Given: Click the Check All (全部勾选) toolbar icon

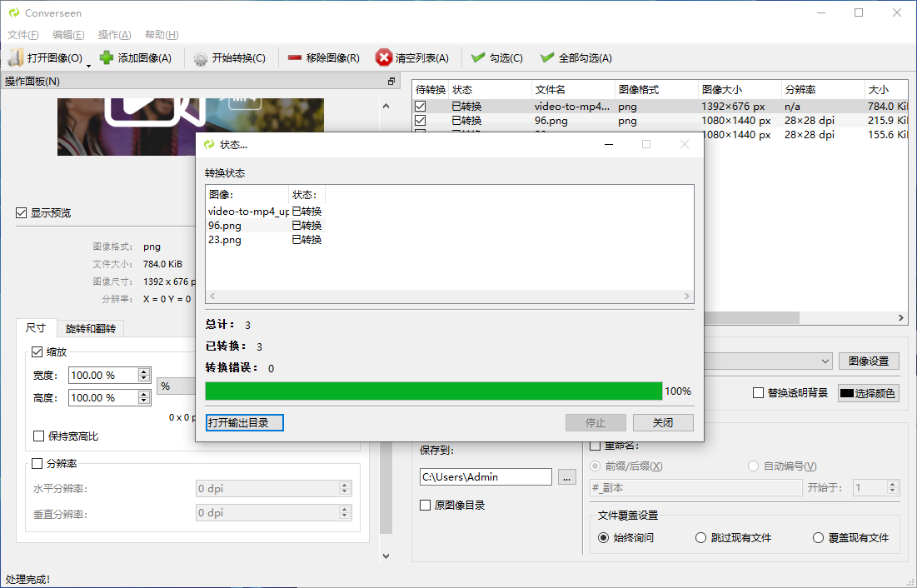Looking at the screenshot, I should pyautogui.click(x=547, y=58).
